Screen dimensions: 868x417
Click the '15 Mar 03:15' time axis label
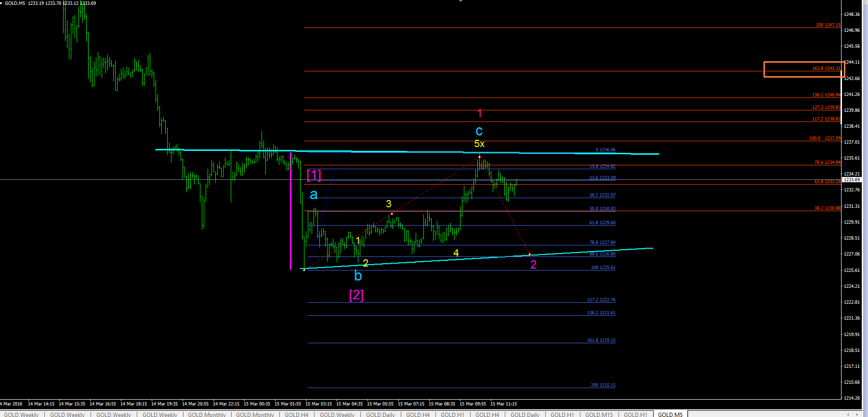(318, 404)
